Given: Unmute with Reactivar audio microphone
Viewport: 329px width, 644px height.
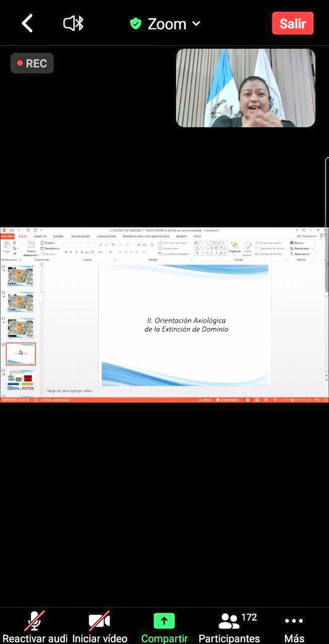Looking at the screenshot, I should pyautogui.click(x=35, y=626).
